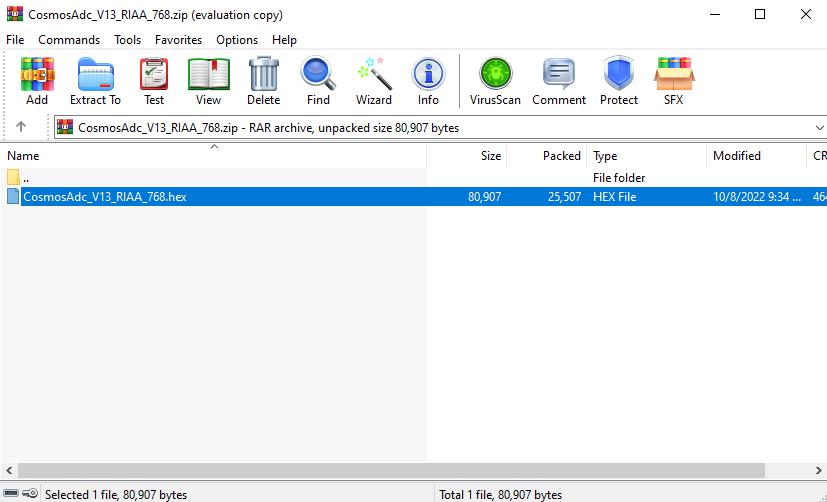Expand the address bar path dropdown
827x502 pixels.
[819, 128]
